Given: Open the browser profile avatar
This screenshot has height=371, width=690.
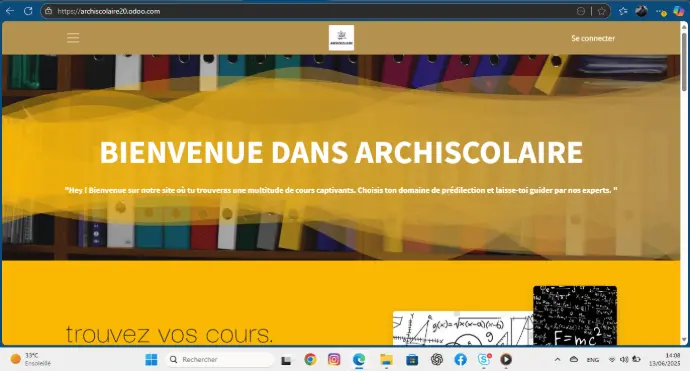Looking at the screenshot, I should pyautogui.click(x=641, y=11).
